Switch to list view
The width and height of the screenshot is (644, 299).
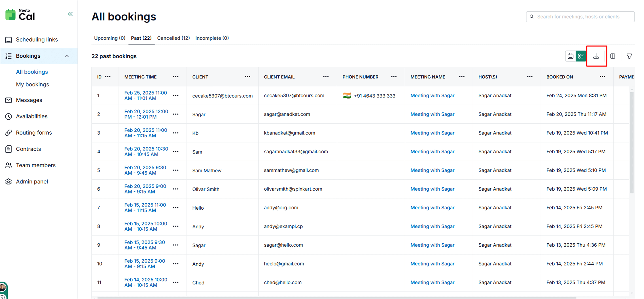click(x=581, y=56)
